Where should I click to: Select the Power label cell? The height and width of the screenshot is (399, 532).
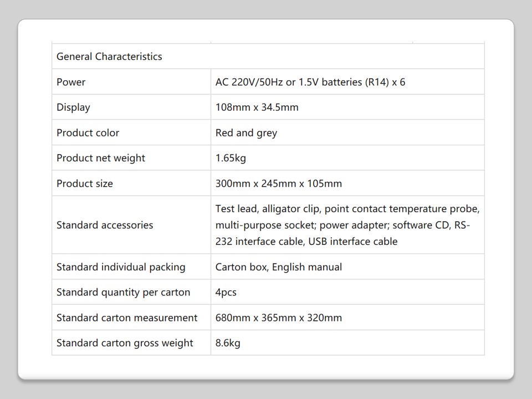click(x=71, y=82)
